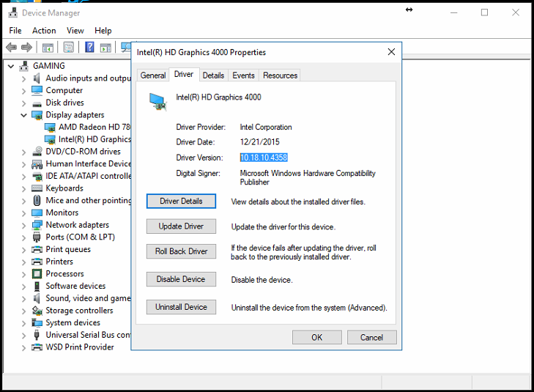Open the Action menu

pos(44,31)
